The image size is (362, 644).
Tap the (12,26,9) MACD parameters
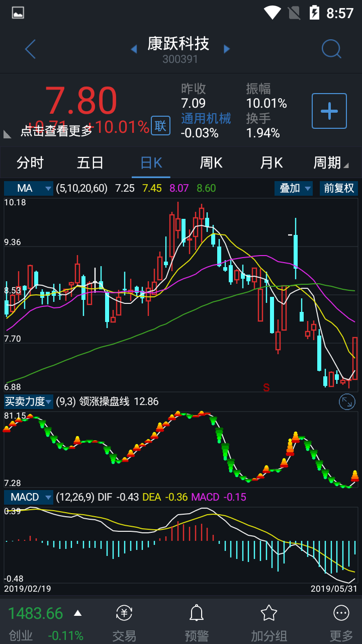pos(75,497)
